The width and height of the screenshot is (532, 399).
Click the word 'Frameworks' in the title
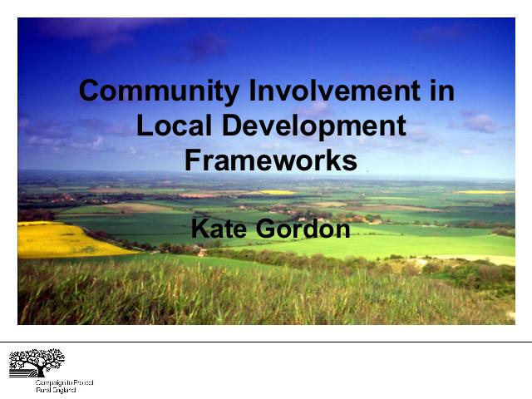click(270, 160)
